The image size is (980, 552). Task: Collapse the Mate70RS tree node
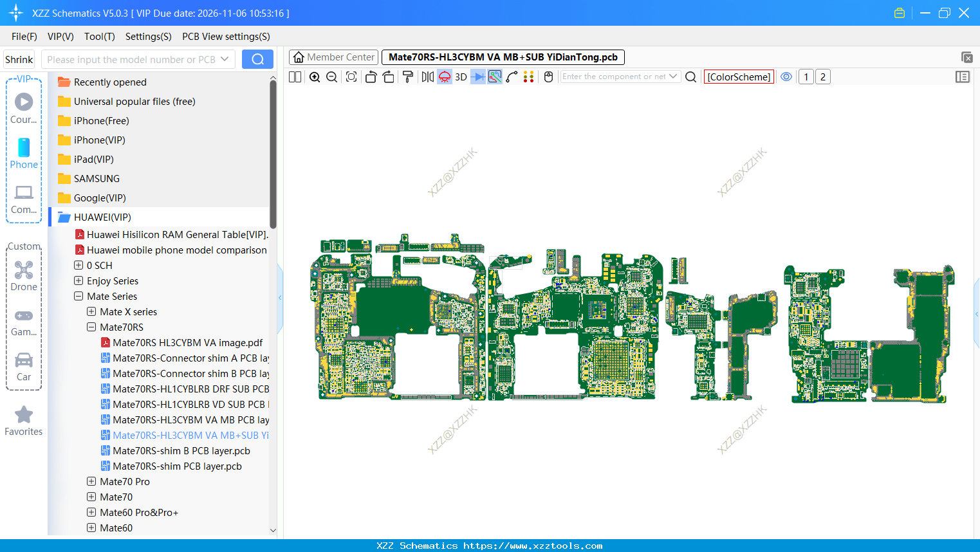[91, 327]
